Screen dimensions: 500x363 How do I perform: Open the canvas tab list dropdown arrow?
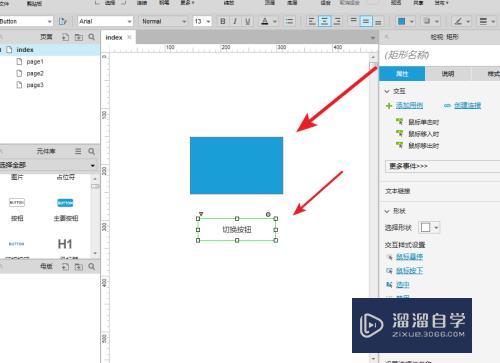click(x=373, y=38)
